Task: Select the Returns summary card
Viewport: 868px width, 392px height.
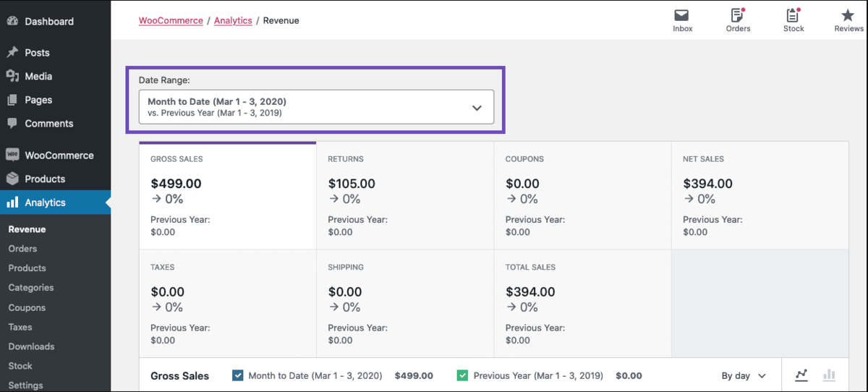Action: [x=405, y=195]
